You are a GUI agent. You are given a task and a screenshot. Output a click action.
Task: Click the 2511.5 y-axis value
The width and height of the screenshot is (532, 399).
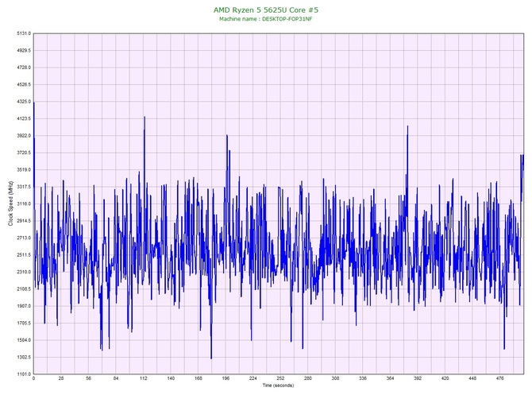(24, 255)
